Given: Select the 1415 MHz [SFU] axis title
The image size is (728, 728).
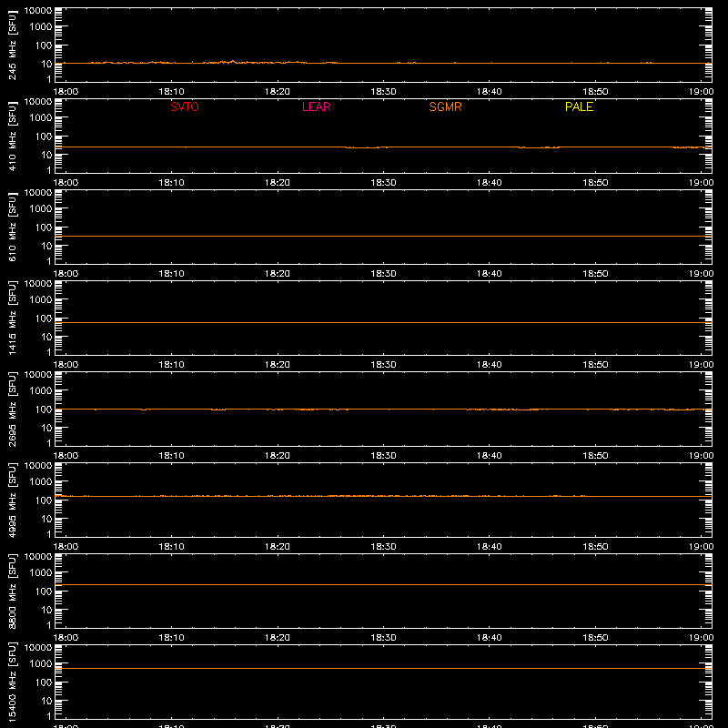Looking at the screenshot, I should 12,318.
